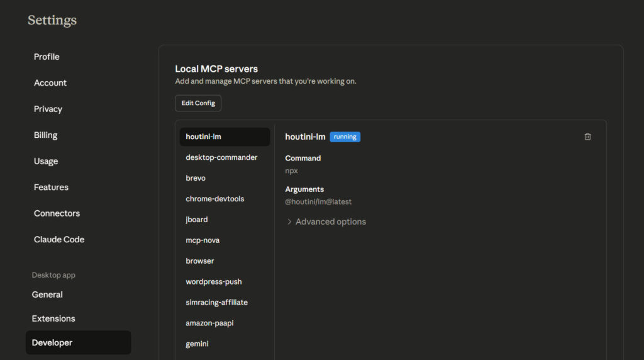The image size is (644, 360).
Task: Click the Edit Config button
Action: [x=198, y=103]
